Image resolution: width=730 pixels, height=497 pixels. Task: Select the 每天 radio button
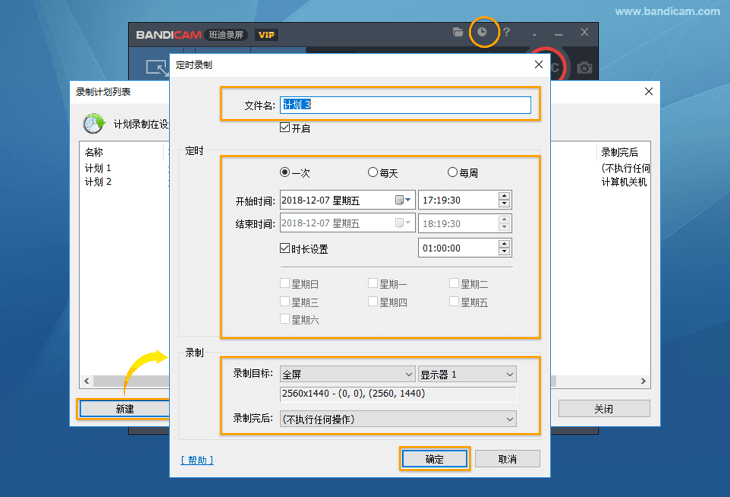click(372, 172)
